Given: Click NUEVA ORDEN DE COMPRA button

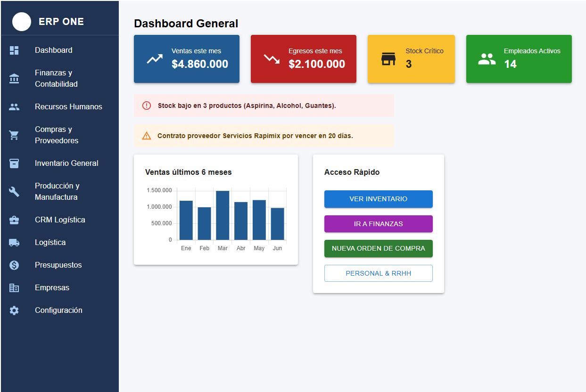Looking at the screenshot, I should coord(378,248).
